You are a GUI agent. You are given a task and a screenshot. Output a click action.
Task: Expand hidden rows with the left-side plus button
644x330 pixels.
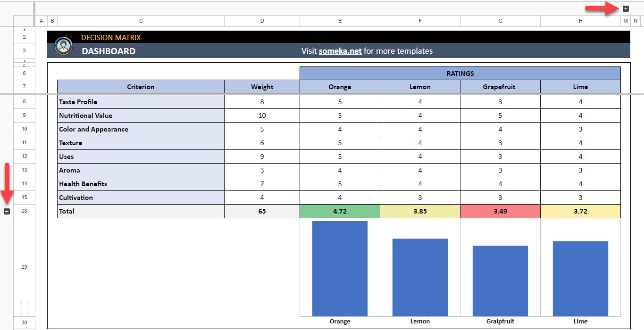coord(7,212)
